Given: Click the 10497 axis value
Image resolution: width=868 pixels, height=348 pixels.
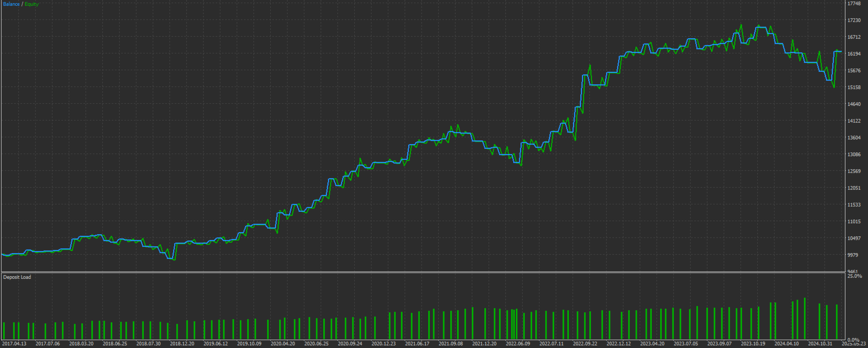Looking at the screenshot, I should point(854,238).
